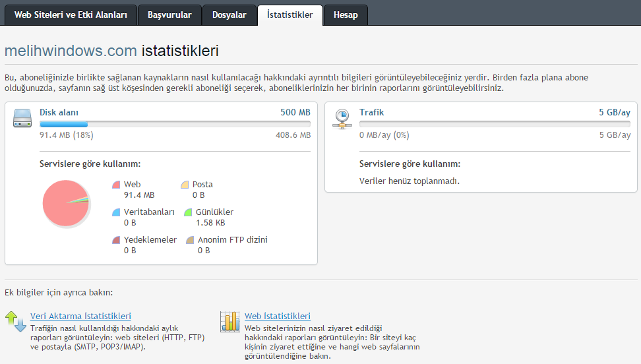
Task: Click the 1.58 KB Günlükler value
Action: 210,223
